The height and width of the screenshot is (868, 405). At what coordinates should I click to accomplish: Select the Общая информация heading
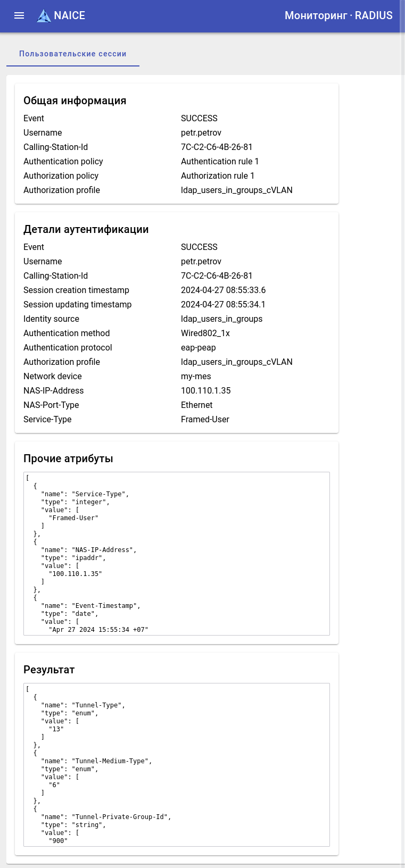tap(75, 101)
